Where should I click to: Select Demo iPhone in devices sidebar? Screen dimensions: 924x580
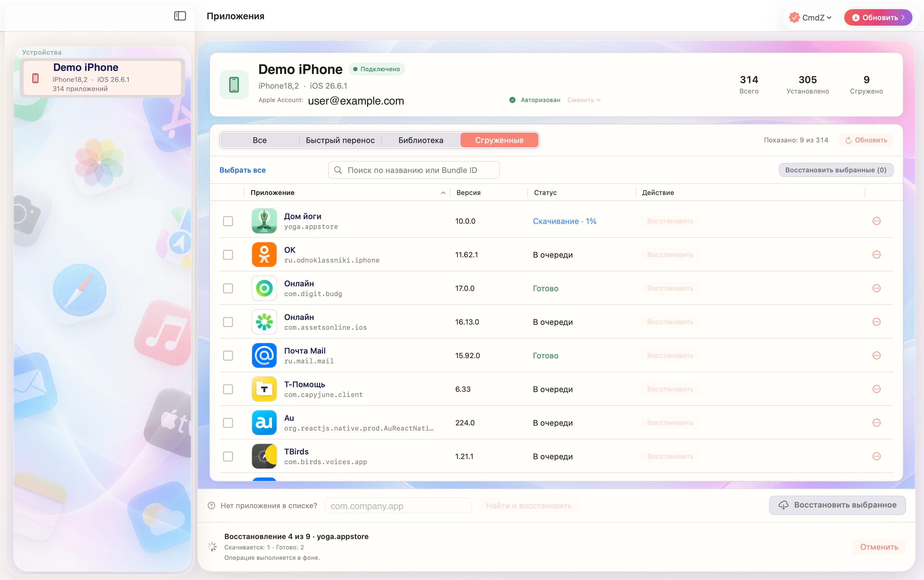(x=102, y=78)
